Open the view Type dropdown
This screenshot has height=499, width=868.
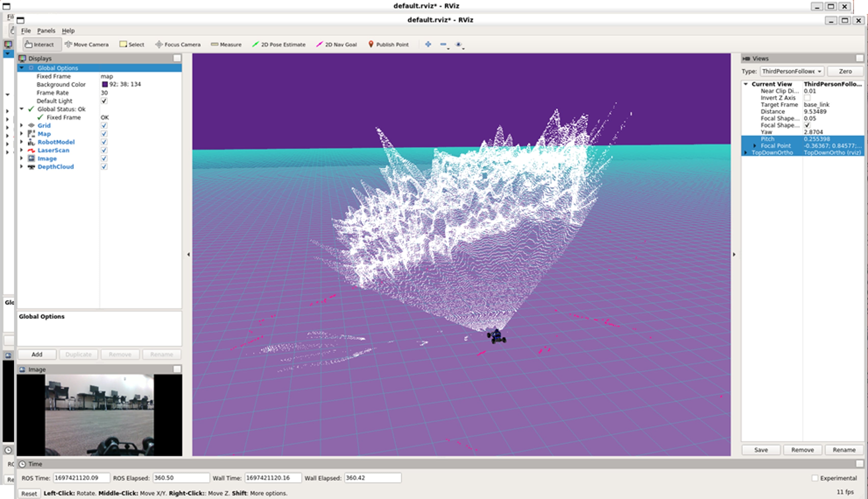pyautogui.click(x=791, y=71)
